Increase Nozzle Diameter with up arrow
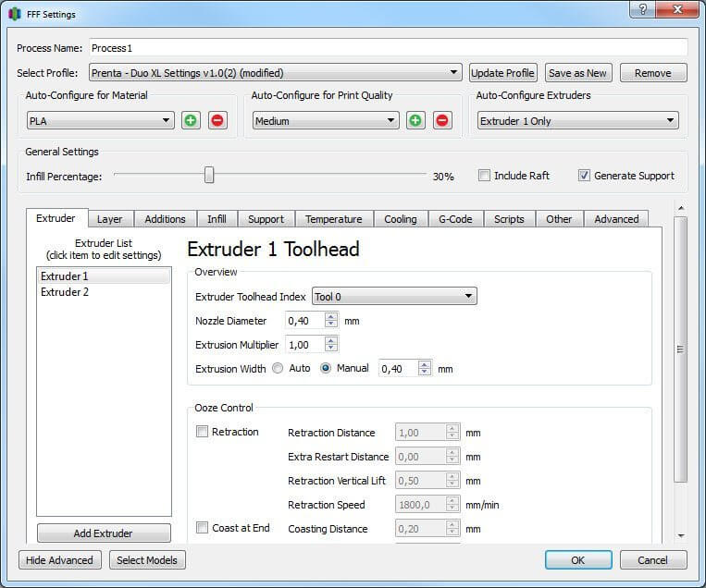Viewport: 706px width, 588px height. pos(332,316)
